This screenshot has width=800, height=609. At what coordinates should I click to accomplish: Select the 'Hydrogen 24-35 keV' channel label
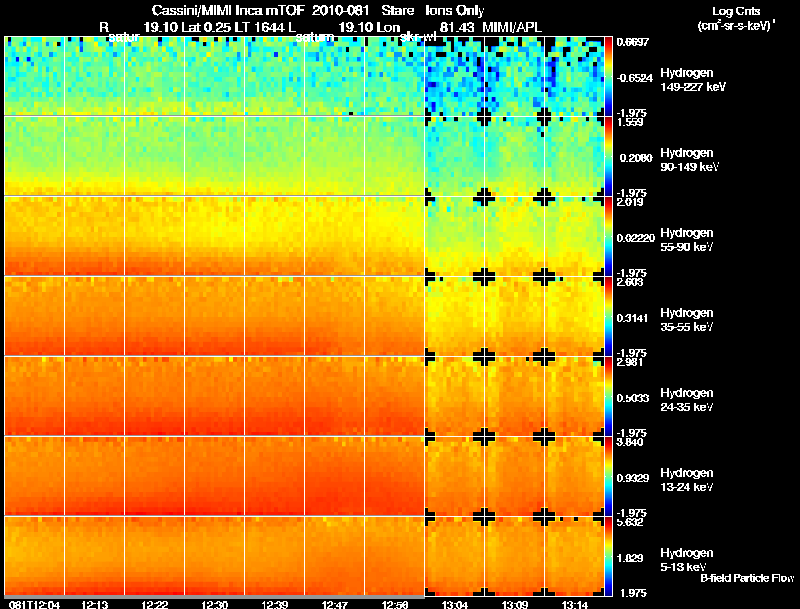point(687,400)
